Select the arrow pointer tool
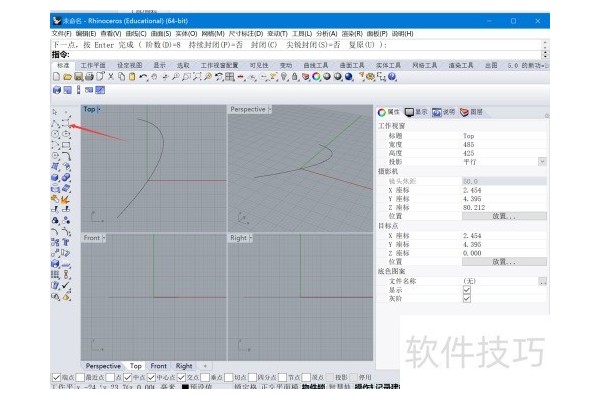Image resolution: width=600 pixels, height=400 pixels. point(55,112)
